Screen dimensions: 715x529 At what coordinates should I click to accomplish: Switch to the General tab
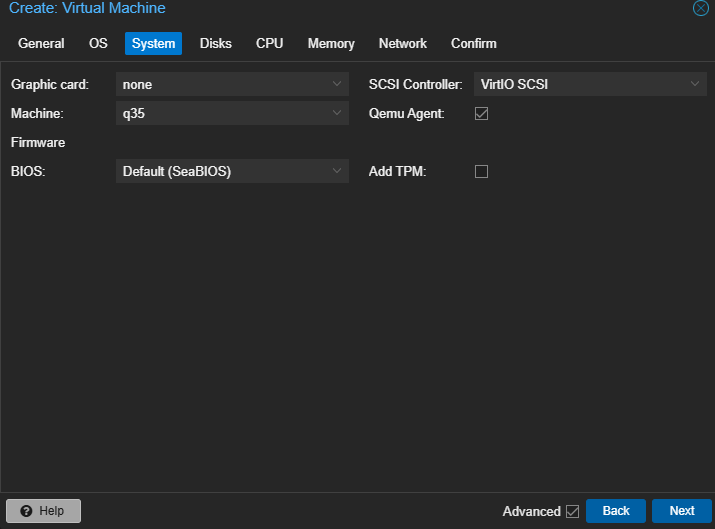pyautogui.click(x=41, y=43)
